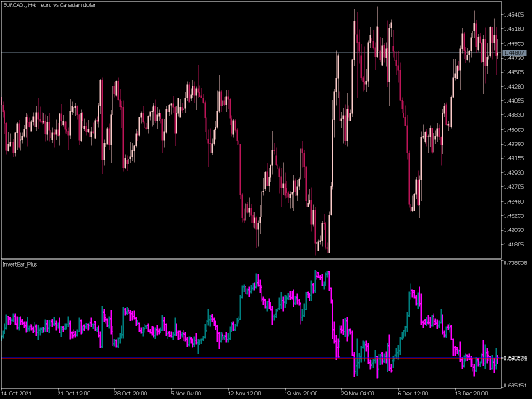Click the 12 Nov 12:00 time label

245,393
